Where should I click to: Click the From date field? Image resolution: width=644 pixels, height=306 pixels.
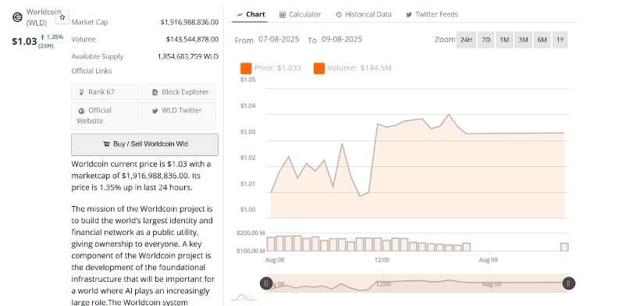coord(279,40)
